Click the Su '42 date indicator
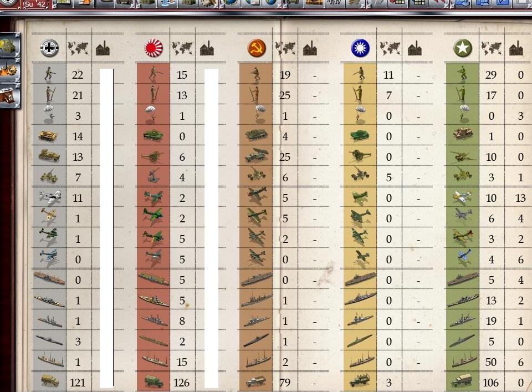Viewport: 532px width, 392px height. 35,4
